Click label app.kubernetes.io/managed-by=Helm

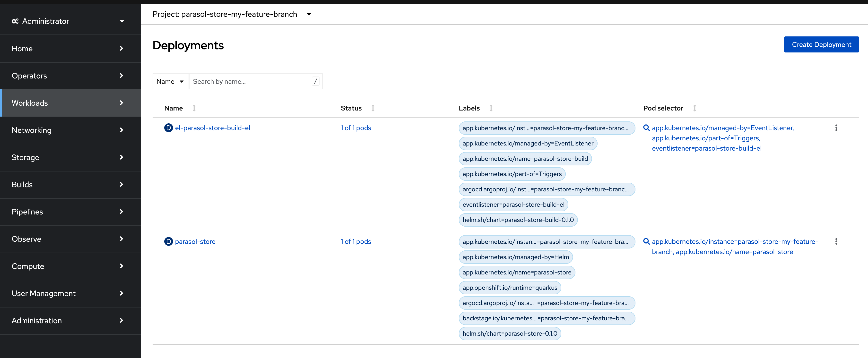516,257
